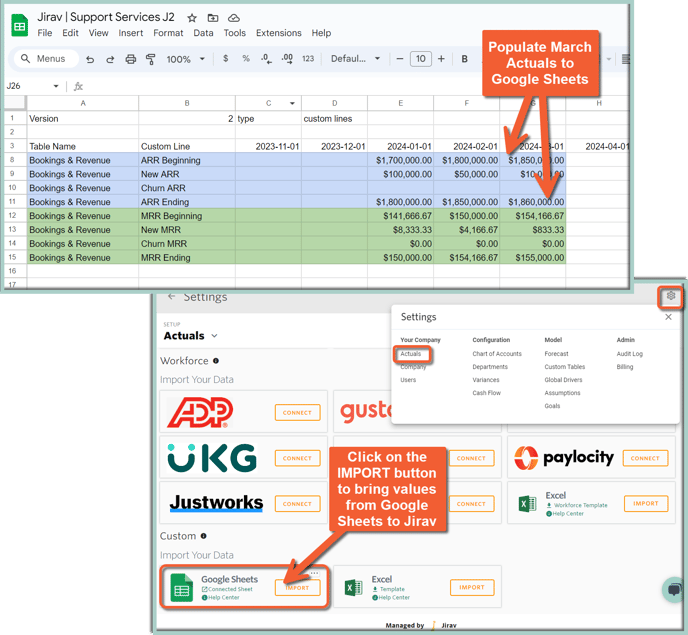Click IMPORT on the Custom Excel Template card
This screenshot has height=635, width=688.
472,587
